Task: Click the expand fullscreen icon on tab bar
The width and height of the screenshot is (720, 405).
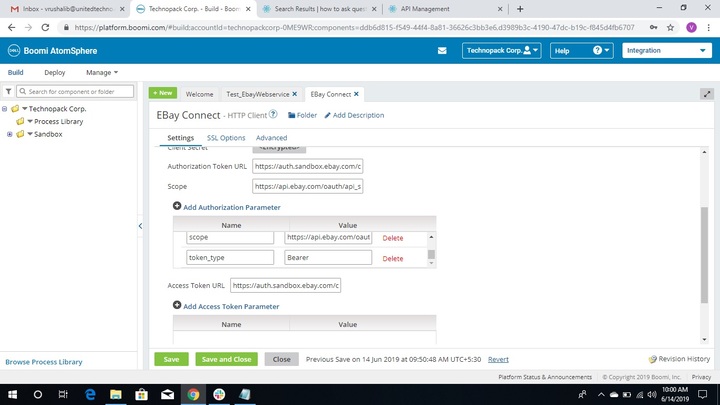Action: tap(706, 94)
